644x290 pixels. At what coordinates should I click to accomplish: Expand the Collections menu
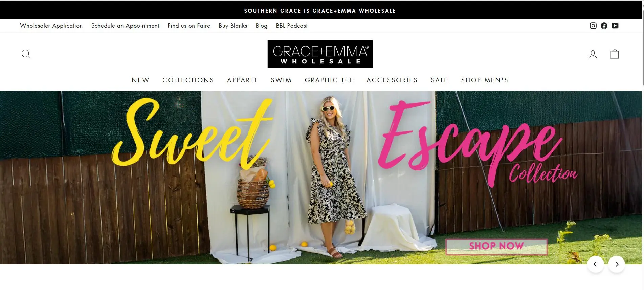coord(188,80)
